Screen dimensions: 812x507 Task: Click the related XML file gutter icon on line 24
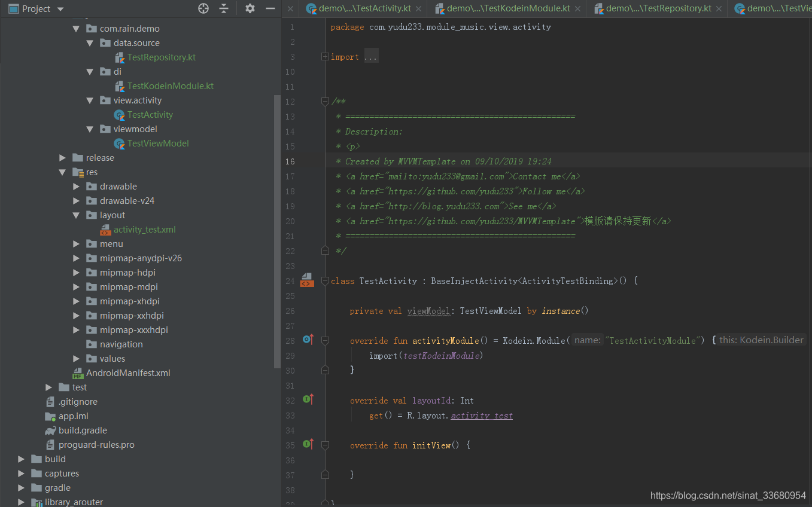[x=307, y=280]
